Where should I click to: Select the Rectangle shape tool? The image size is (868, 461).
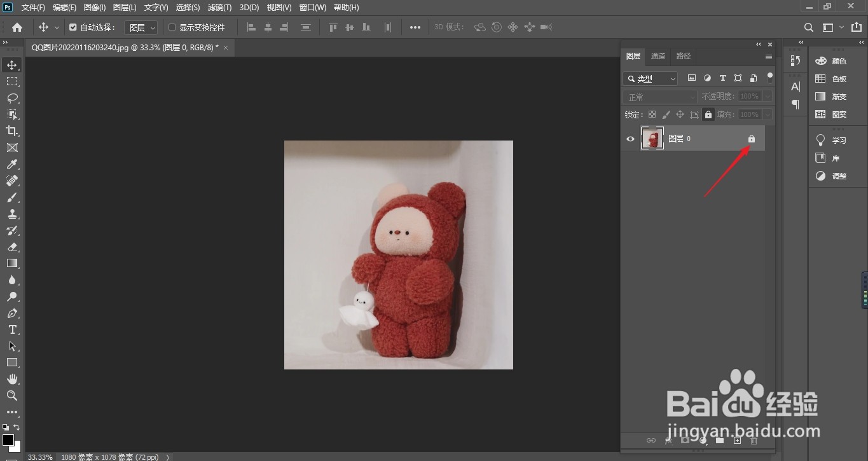[x=12, y=362]
